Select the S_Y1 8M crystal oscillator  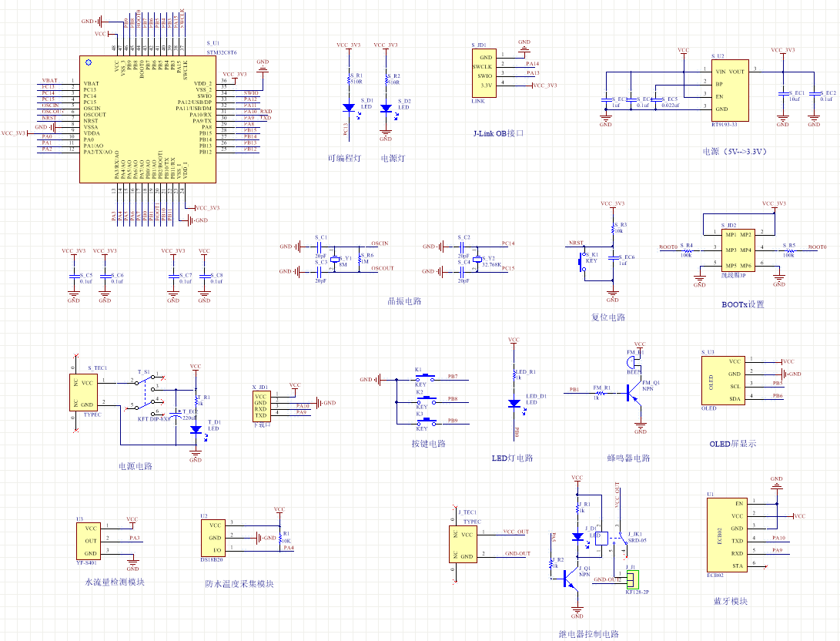tap(334, 259)
